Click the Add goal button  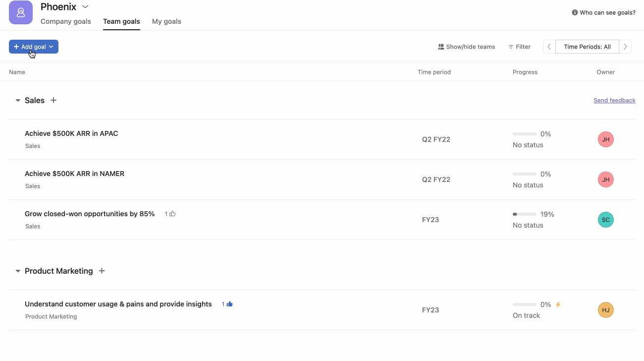click(30, 46)
